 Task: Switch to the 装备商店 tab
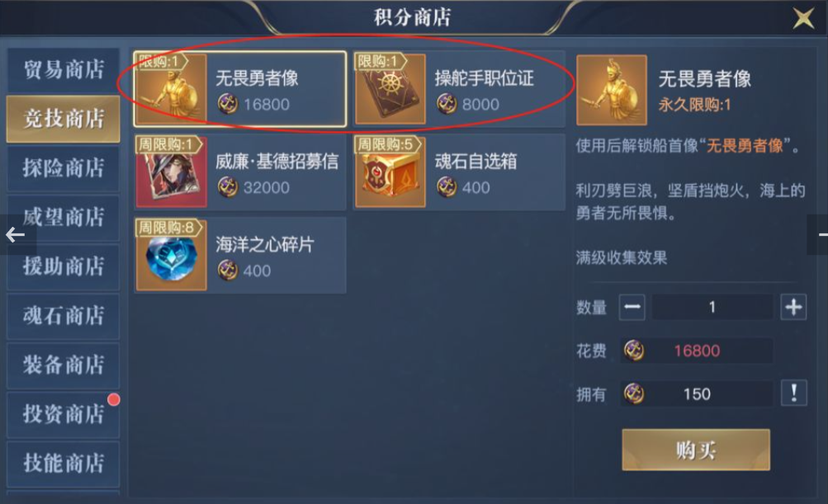[63, 365]
